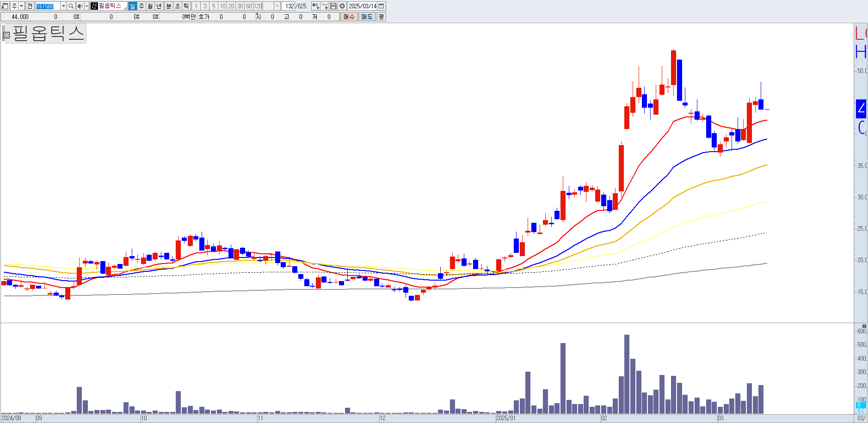Click the save floppy disk icon
The height and width of the screenshot is (423, 868).
(333, 6)
